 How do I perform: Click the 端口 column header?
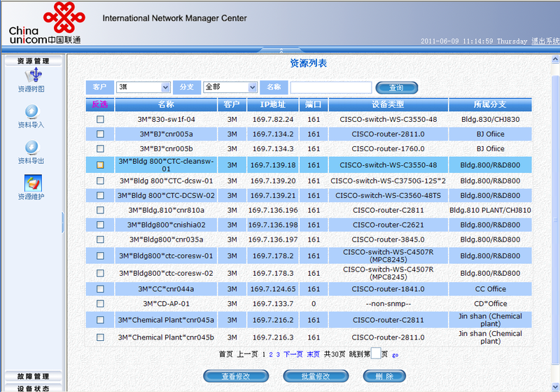click(314, 104)
